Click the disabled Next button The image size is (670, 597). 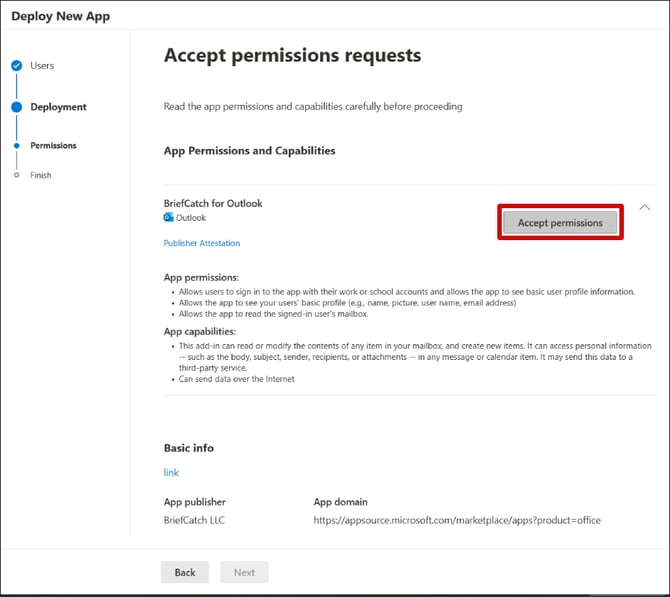click(244, 572)
